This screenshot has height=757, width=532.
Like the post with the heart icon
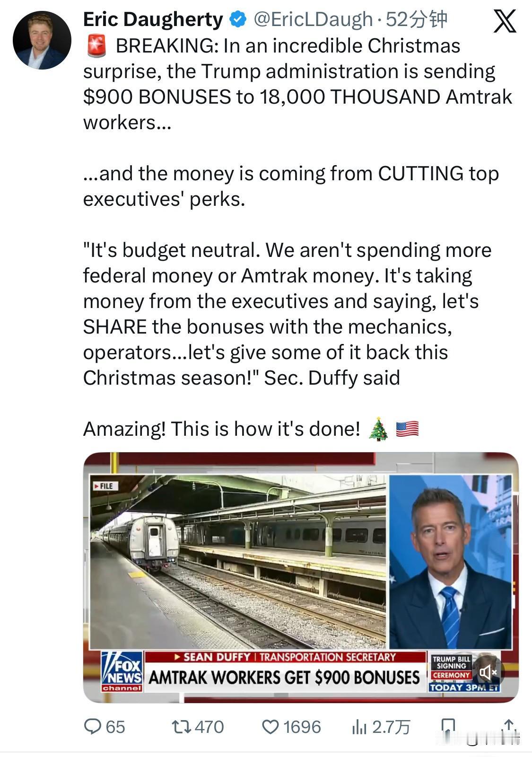[270, 727]
